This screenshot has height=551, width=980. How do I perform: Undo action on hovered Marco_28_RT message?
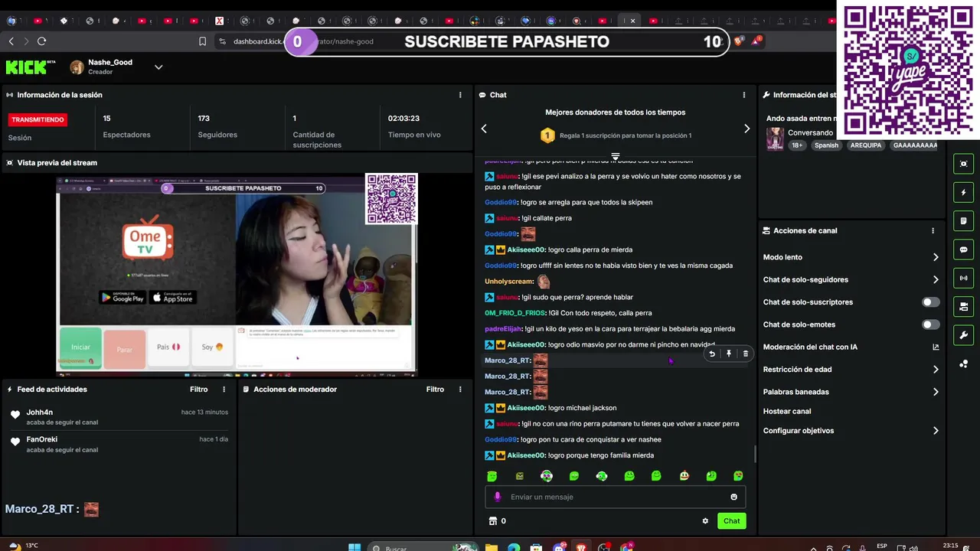(712, 354)
